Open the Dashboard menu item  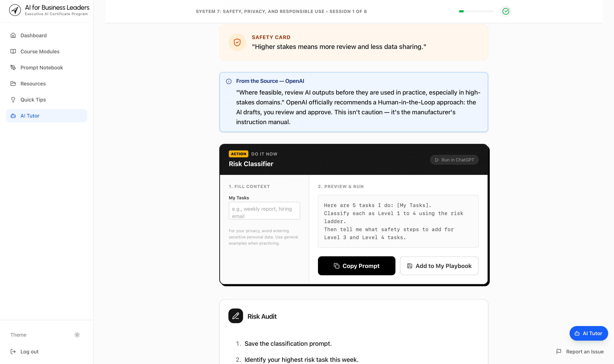[x=34, y=36]
